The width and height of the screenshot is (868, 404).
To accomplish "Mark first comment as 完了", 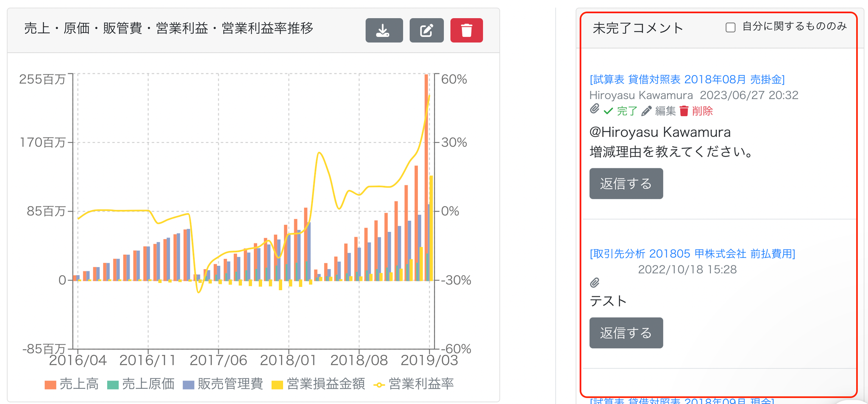I will coord(620,111).
